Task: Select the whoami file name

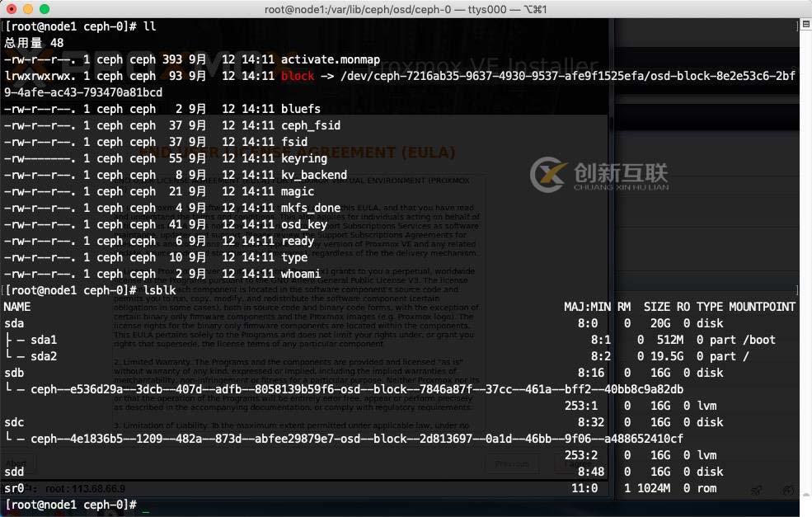Action: [300, 274]
